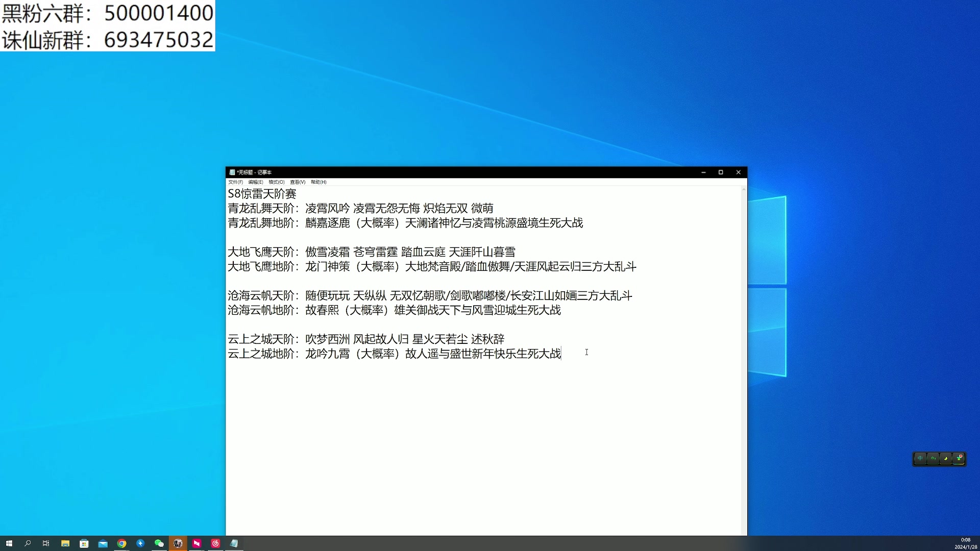
Task: Select the highlighted streaming app on the taskbar
Action: [x=178, y=543]
